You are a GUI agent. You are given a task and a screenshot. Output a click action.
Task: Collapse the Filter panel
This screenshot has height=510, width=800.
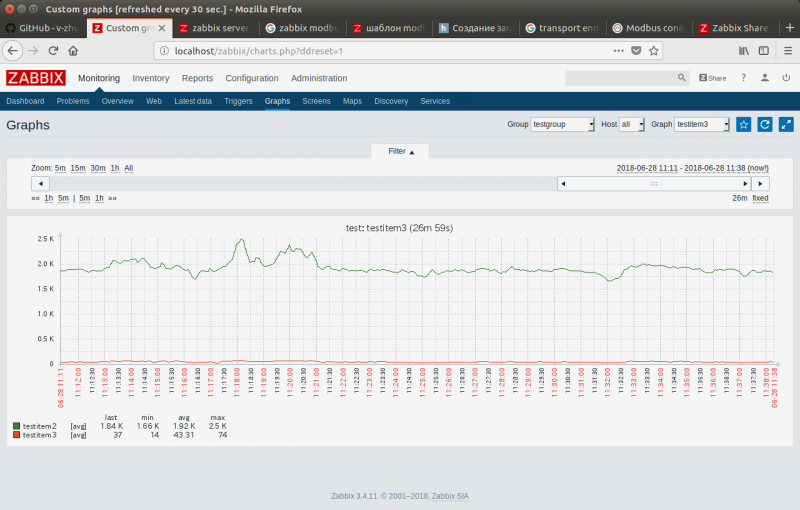[x=400, y=151]
